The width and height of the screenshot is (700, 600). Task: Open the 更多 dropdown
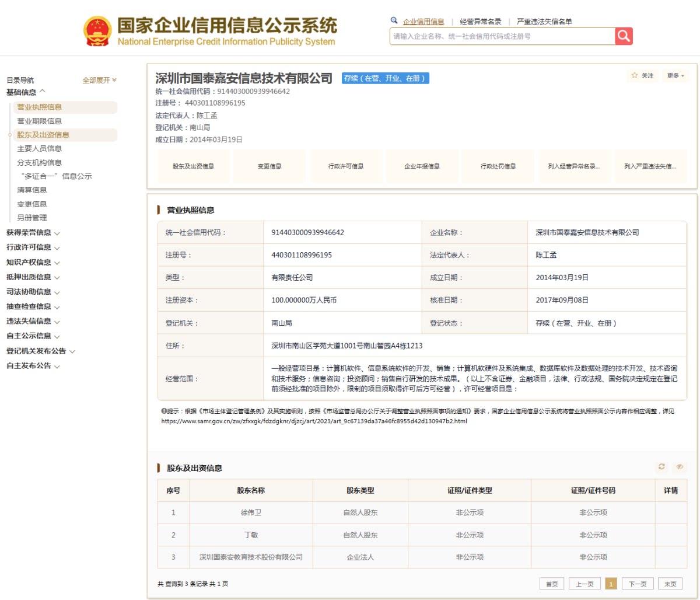click(675, 76)
